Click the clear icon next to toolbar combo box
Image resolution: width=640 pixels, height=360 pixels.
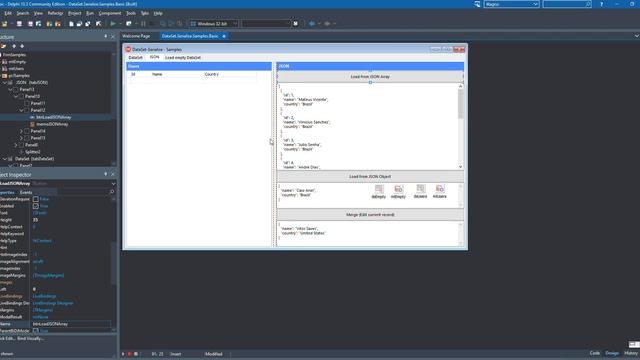point(296,24)
